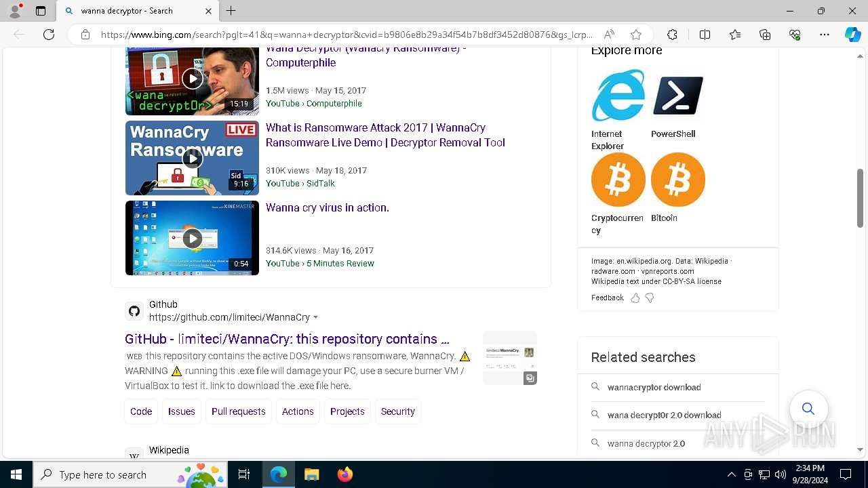Screen dimensions: 868x488
Task: Open the Favorites list
Action: pos(735,35)
